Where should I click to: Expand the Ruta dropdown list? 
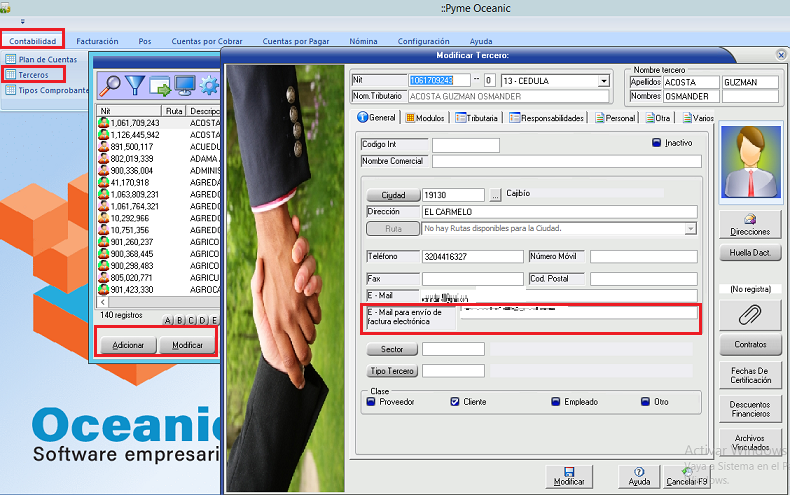point(690,228)
